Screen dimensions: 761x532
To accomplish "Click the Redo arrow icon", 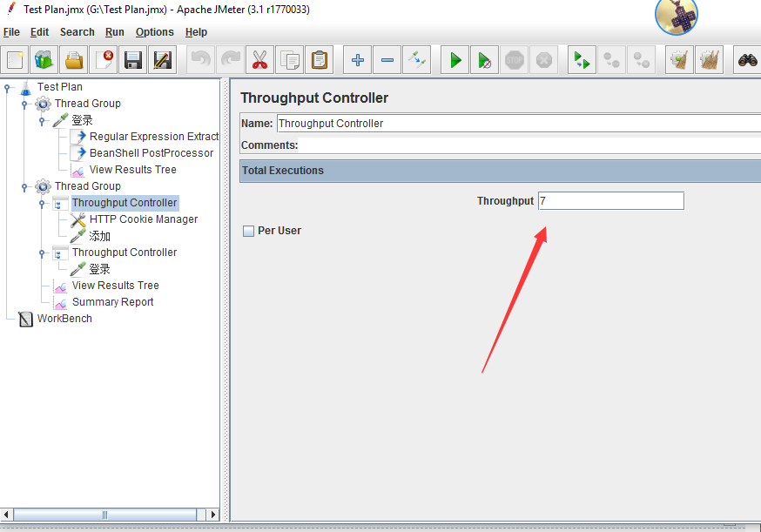I will [230, 60].
